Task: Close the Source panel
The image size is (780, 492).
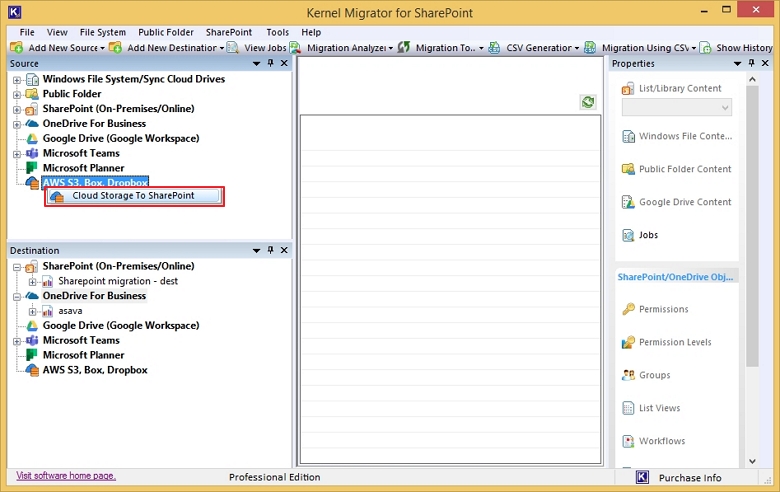Action: pos(284,63)
